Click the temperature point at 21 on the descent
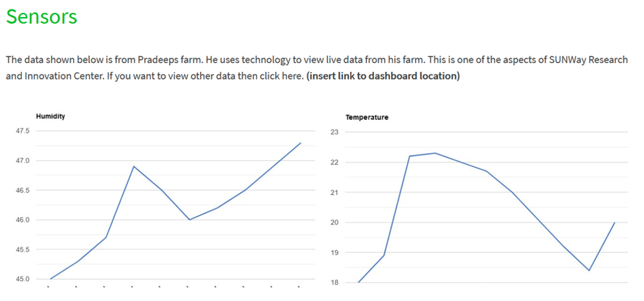Screen dimensions: 644x301 pos(512,192)
